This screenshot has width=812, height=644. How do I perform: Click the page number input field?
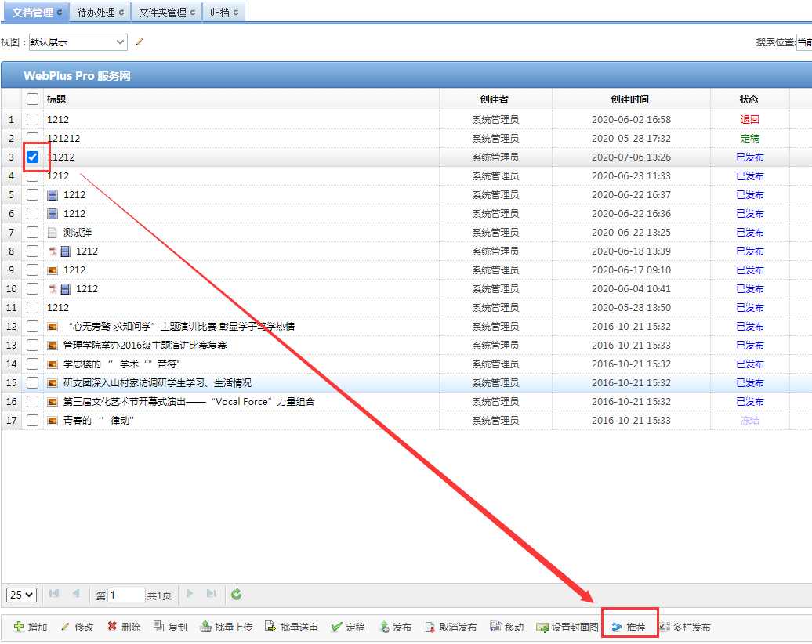[126, 595]
